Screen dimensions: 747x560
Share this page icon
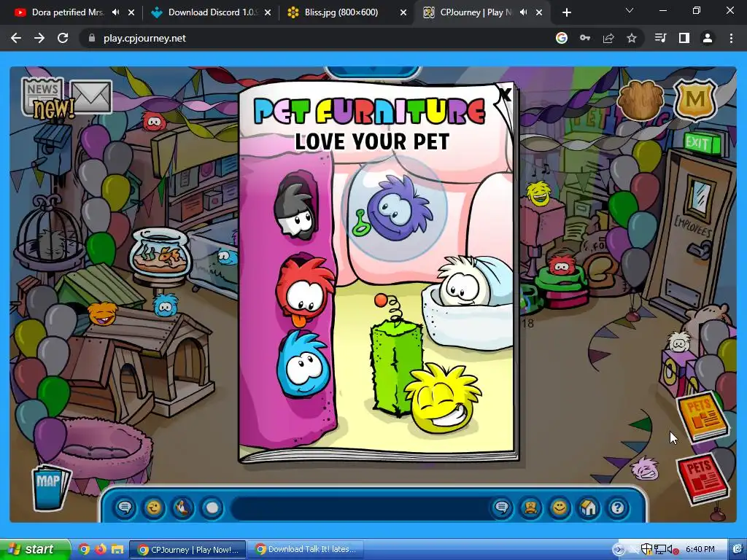[x=608, y=38]
